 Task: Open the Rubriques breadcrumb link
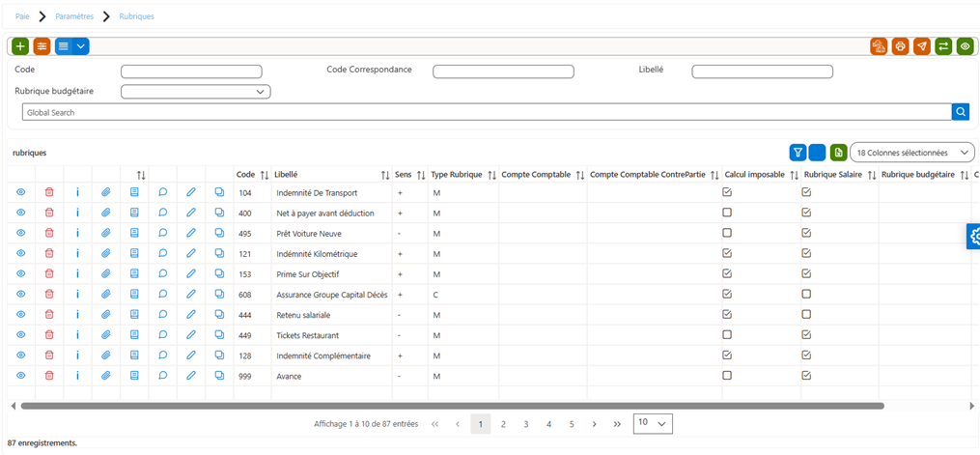tap(137, 16)
